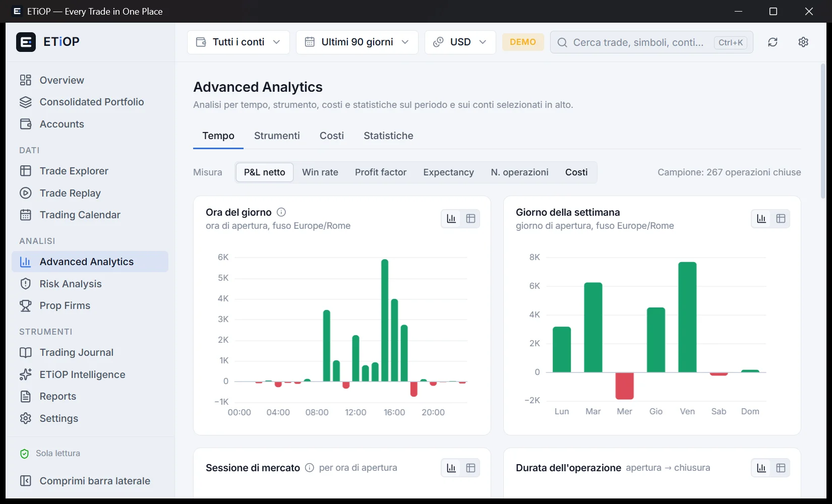Image resolution: width=832 pixels, height=504 pixels.
Task: Select the Tempo tab
Action: [x=218, y=136]
